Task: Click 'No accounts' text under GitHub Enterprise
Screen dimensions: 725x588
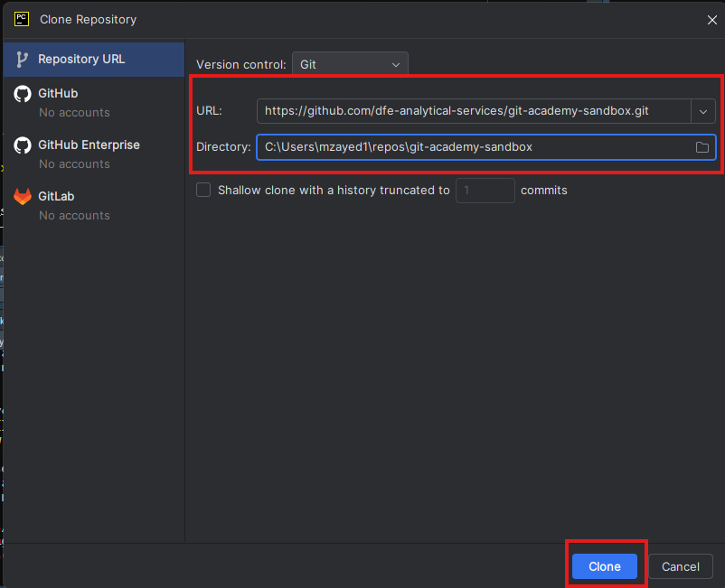Action: pos(74,164)
